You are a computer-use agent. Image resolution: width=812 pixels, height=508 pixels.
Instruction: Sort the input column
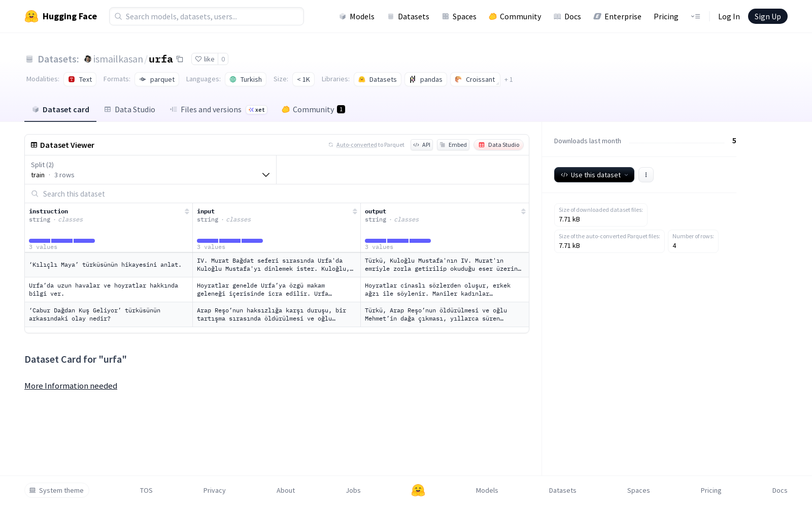coord(355,211)
